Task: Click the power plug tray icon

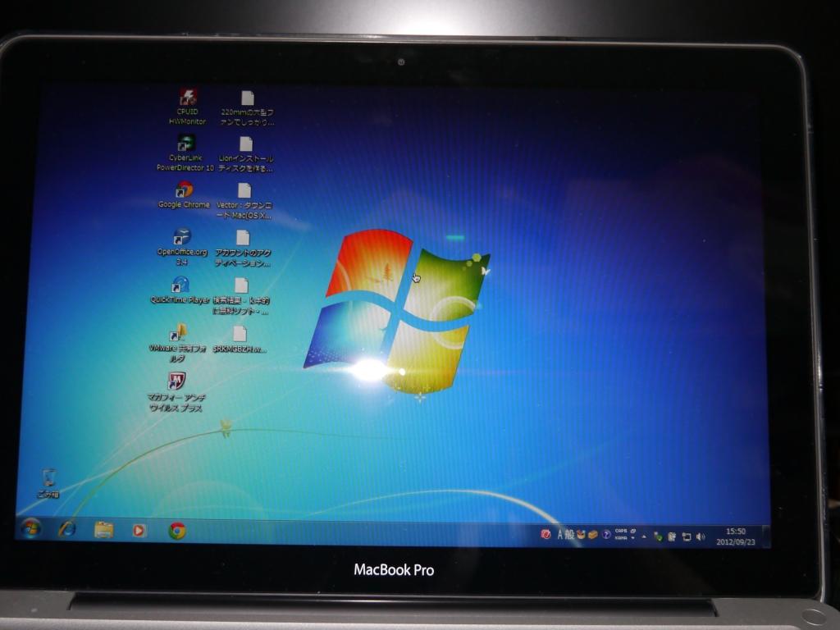Action: click(x=672, y=536)
